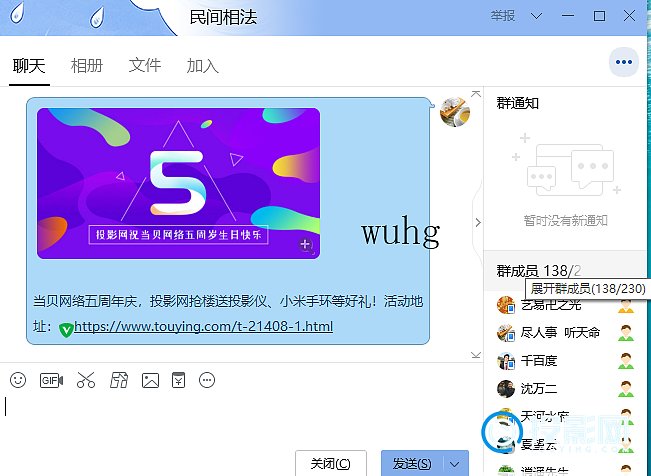
Task: Click the member icon right of 尽人事 听天命
Action: tap(626, 333)
